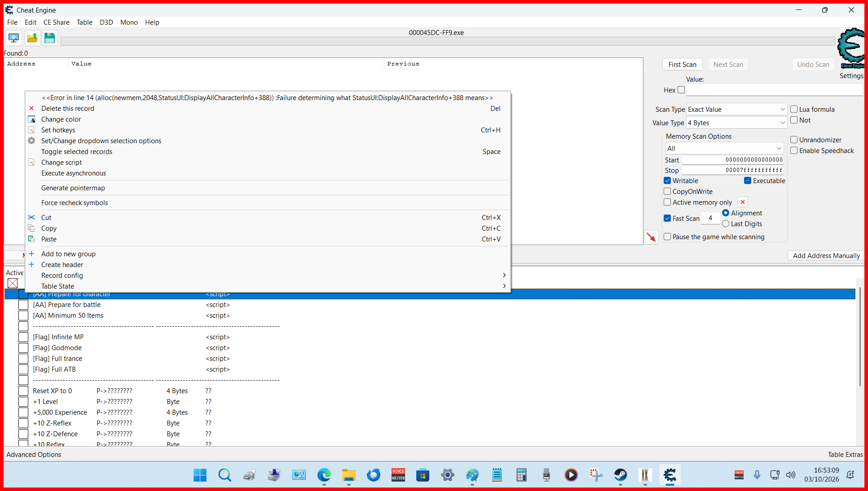Click the save table floppy icon

coord(50,38)
